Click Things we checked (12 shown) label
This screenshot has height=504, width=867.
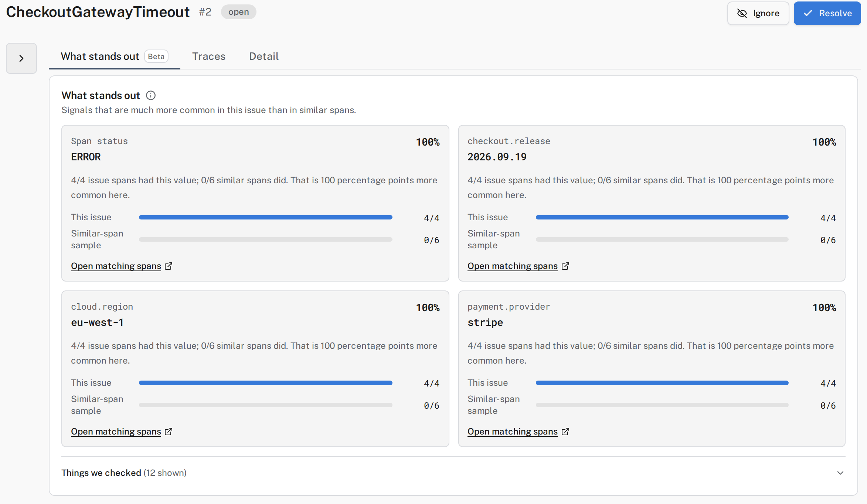[124, 473]
